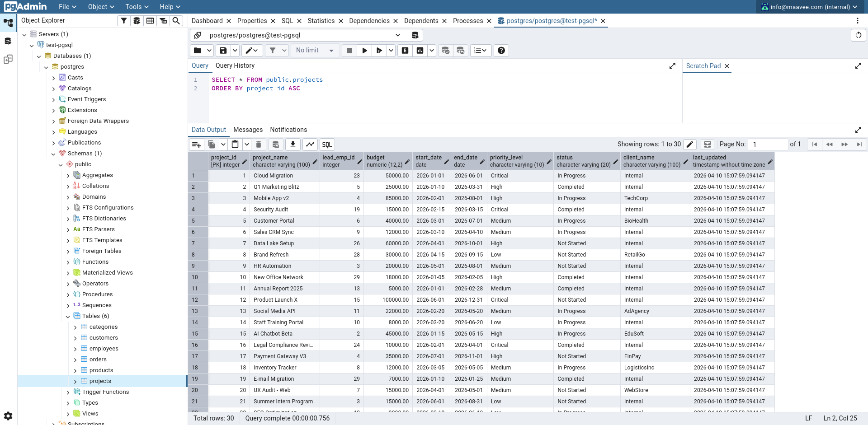The width and height of the screenshot is (868, 425).
Task: Rollback the current transaction
Action: [x=461, y=50]
